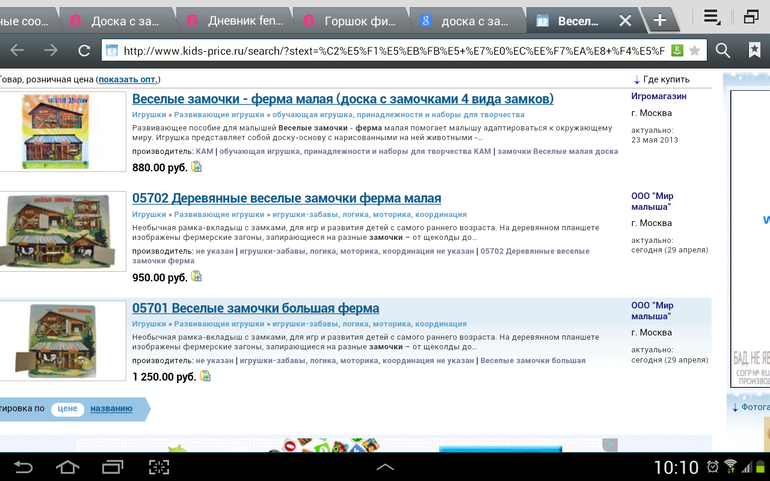Tap the screenshot capture icon in navigation bar
This screenshot has width=770, height=481.
coord(159,467)
